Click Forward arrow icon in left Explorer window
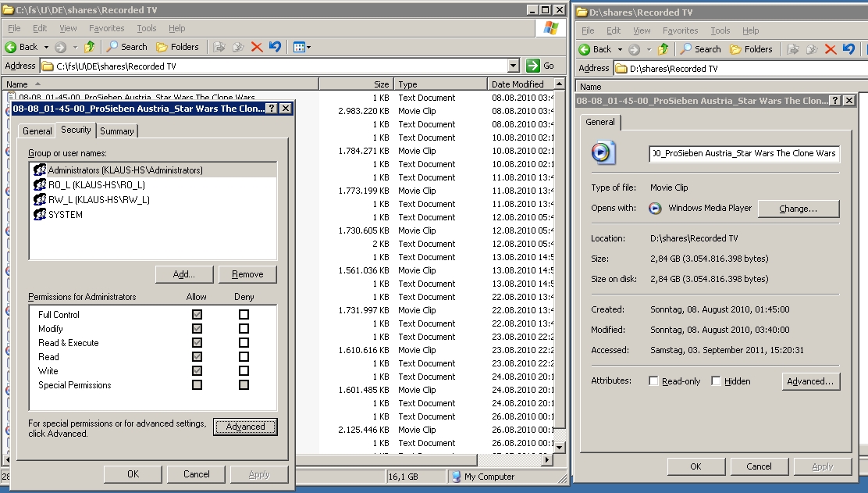 (60, 47)
